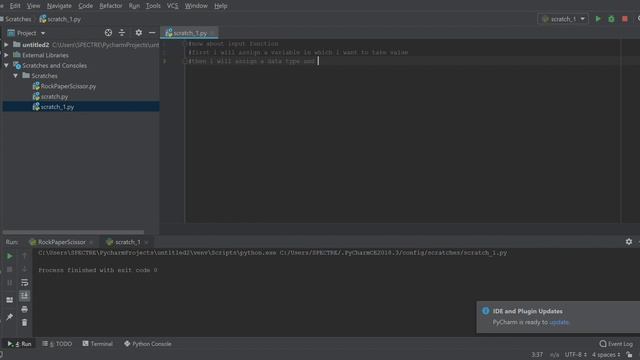Viewport: 640px width, 360px height.
Task: Open the VCS menu
Action: click(x=173, y=6)
